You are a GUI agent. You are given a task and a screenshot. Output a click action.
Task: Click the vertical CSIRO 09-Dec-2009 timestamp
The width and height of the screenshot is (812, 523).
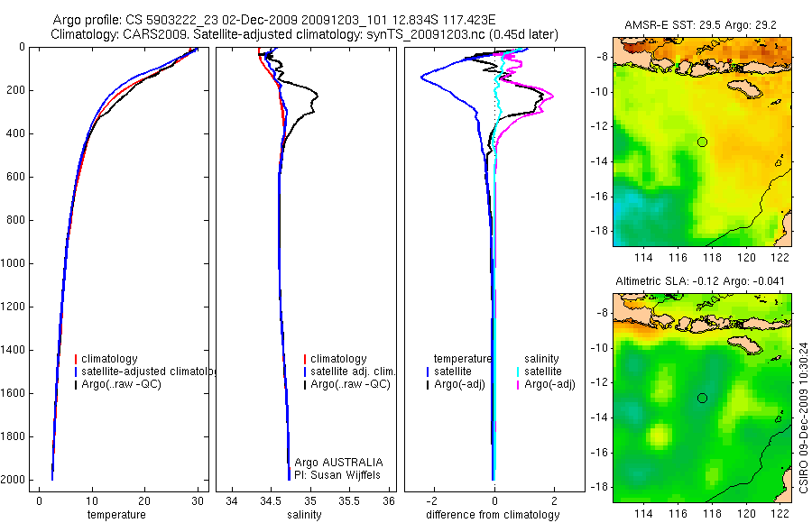pyautogui.click(x=803, y=417)
